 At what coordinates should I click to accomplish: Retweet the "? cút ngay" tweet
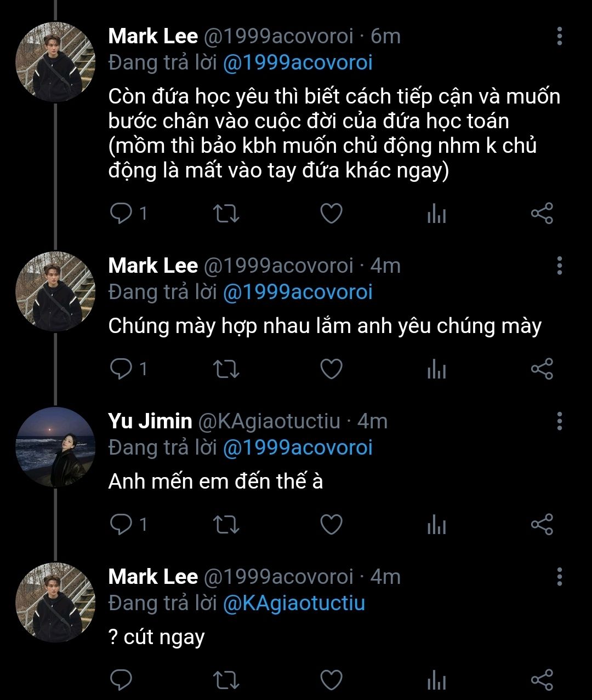[226, 680]
